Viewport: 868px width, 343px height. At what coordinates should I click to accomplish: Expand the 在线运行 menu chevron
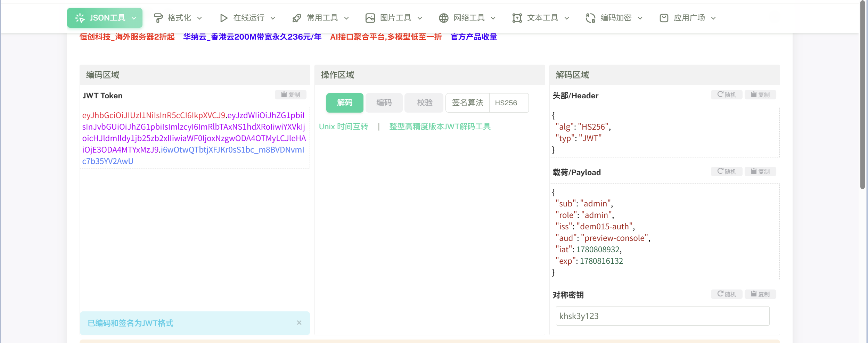click(273, 18)
